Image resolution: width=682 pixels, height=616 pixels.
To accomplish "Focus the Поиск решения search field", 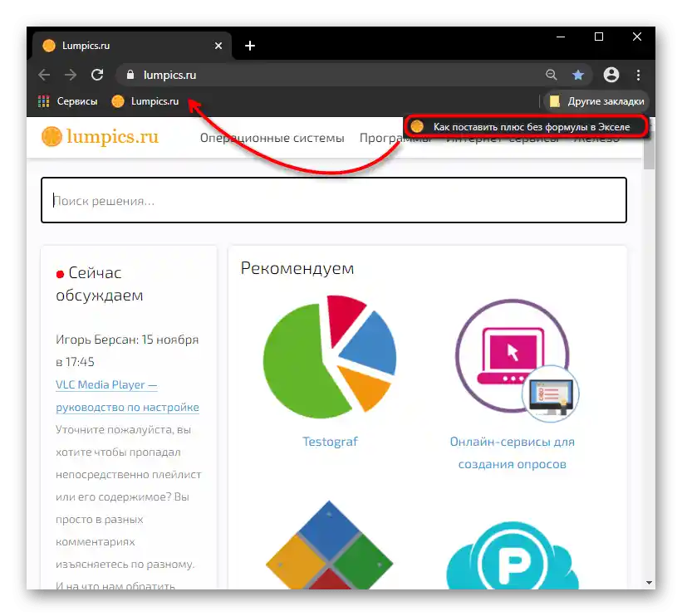I will tap(334, 200).
